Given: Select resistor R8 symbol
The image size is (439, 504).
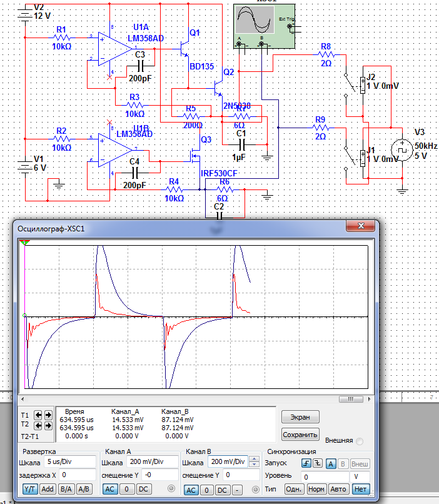Looking at the screenshot, I should point(326,54).
